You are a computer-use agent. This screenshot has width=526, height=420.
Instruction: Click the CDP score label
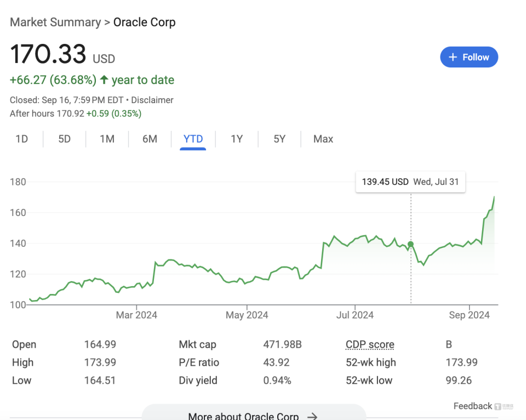coord(370,345)
